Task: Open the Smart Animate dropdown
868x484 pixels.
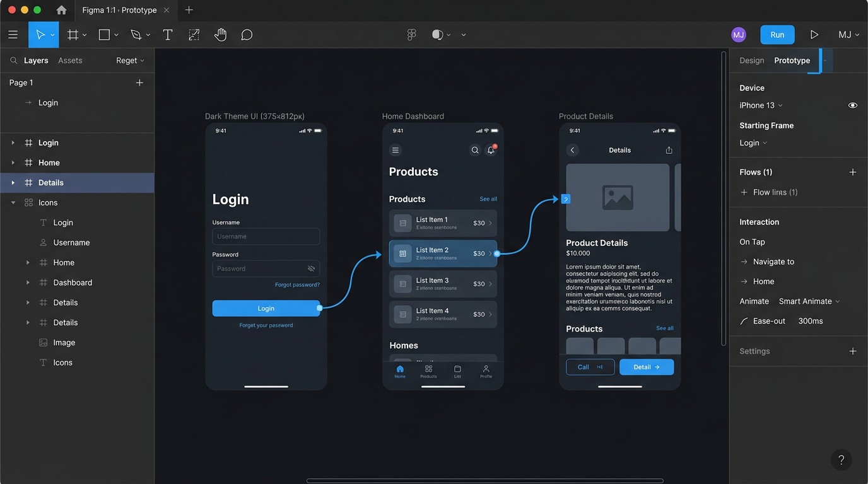Action: [x=809, y=301]
